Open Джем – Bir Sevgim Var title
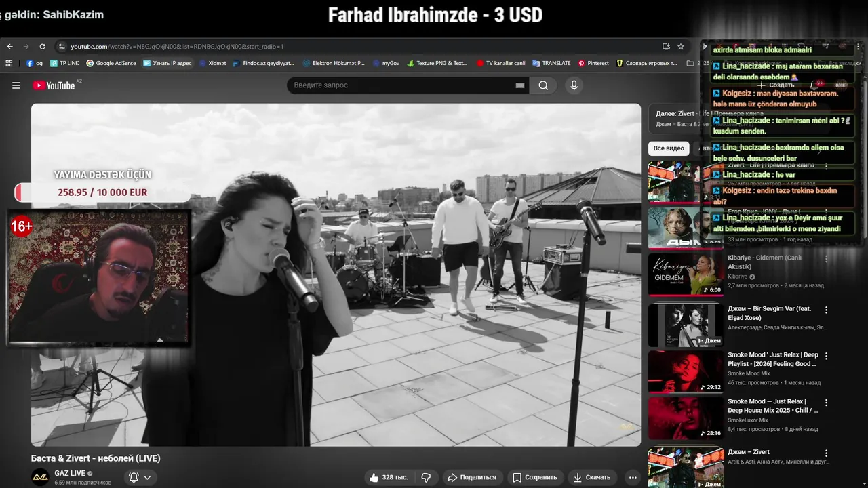Image resolution: width=868 pixels, height=488 pixels. (x=769, y=313)
